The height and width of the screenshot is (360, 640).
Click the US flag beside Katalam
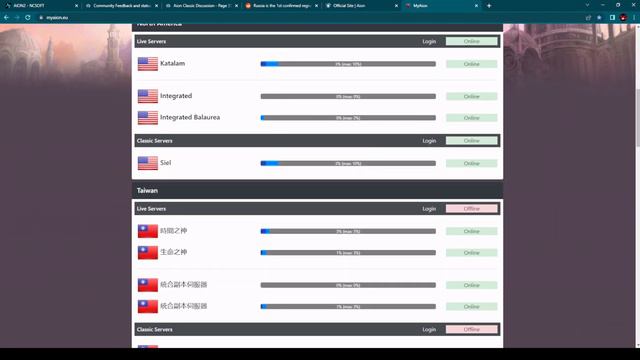coord(148,64)
